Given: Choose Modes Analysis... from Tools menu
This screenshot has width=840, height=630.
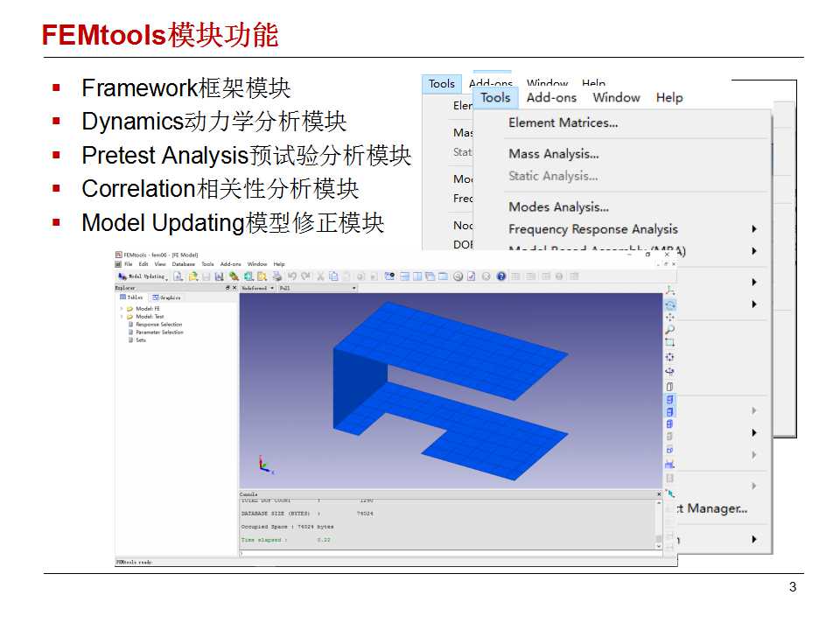Looking at the screenshot, I should point(558,206).
